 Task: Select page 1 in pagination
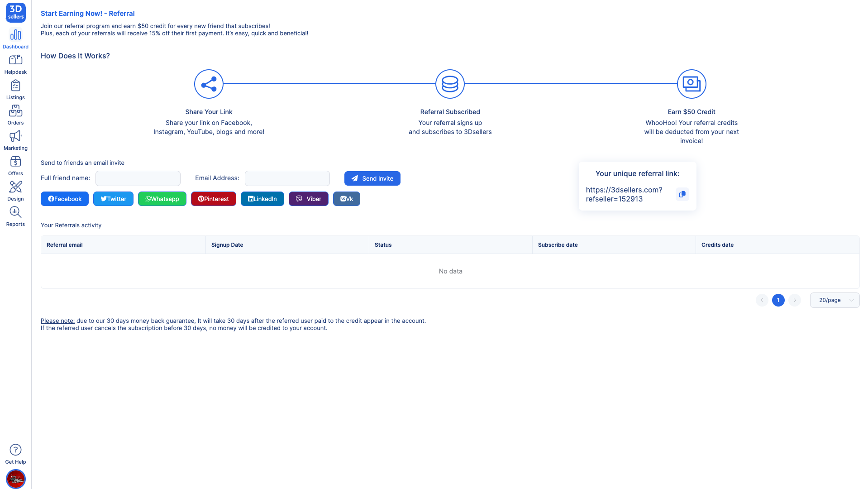[x=778, y=300]
